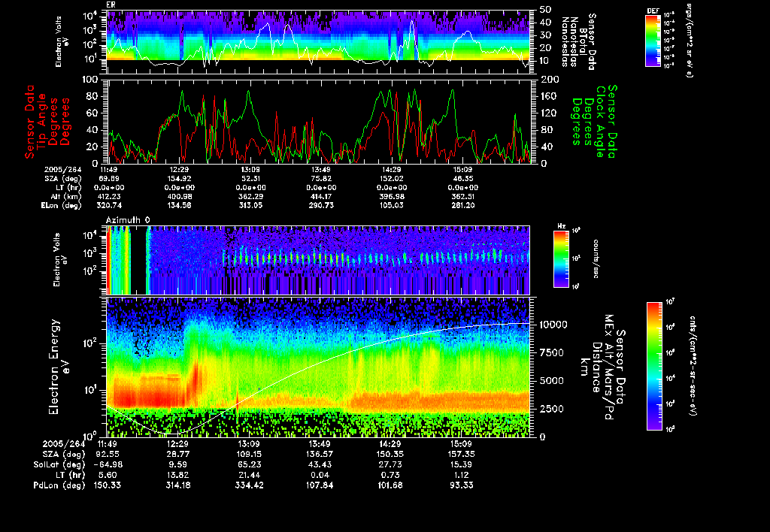Viewport: 770px width, 532px height.
Task: Click the SolLat value '-64.98'
Action: [108, 465]
